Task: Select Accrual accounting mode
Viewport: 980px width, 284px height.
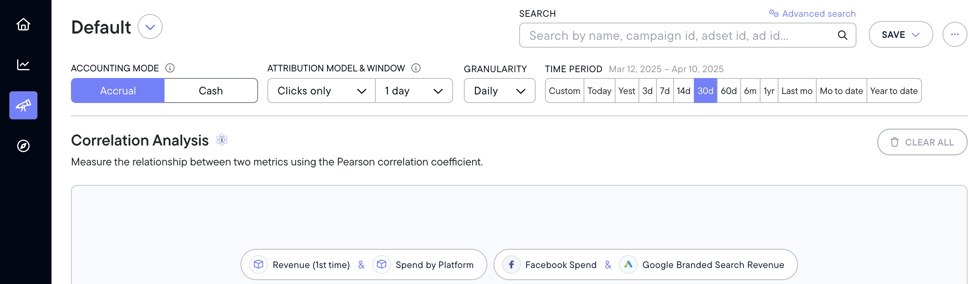Action: click(118, 91)
